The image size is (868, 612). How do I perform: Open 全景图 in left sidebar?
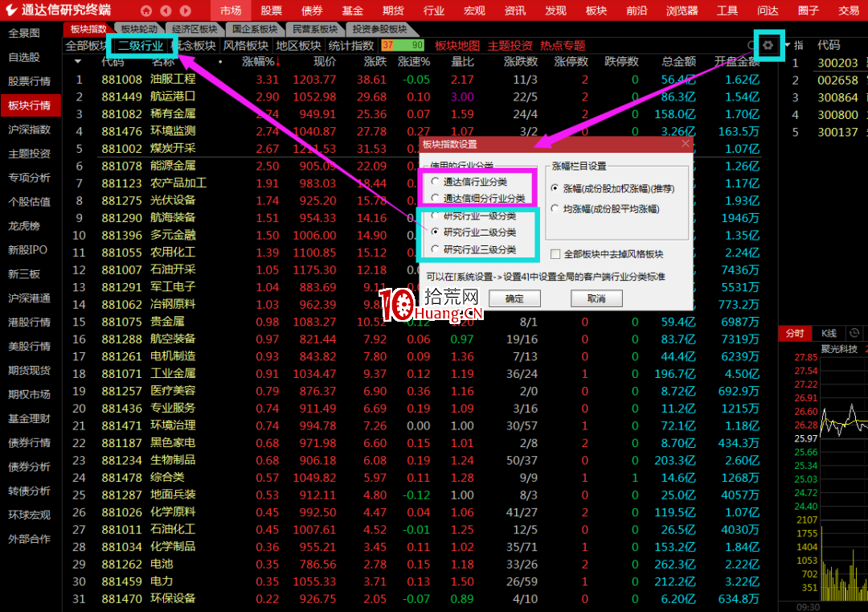[x=24, y=33]
